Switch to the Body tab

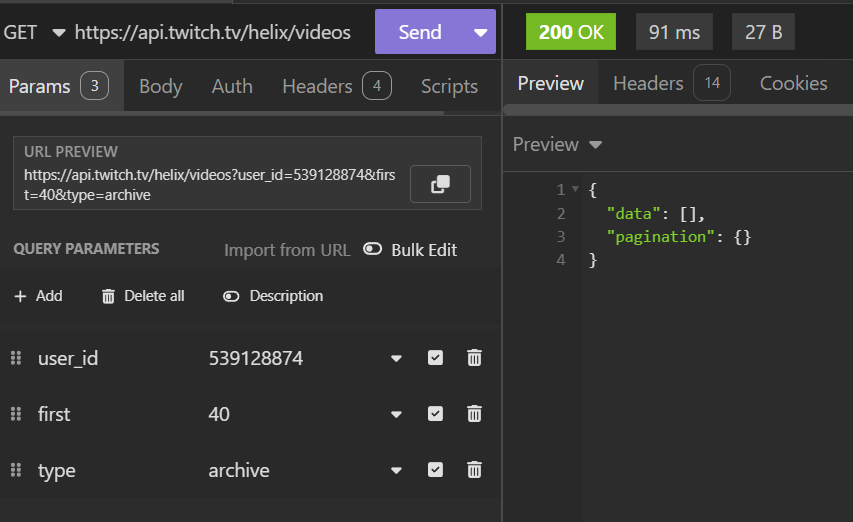pos(160,86)
